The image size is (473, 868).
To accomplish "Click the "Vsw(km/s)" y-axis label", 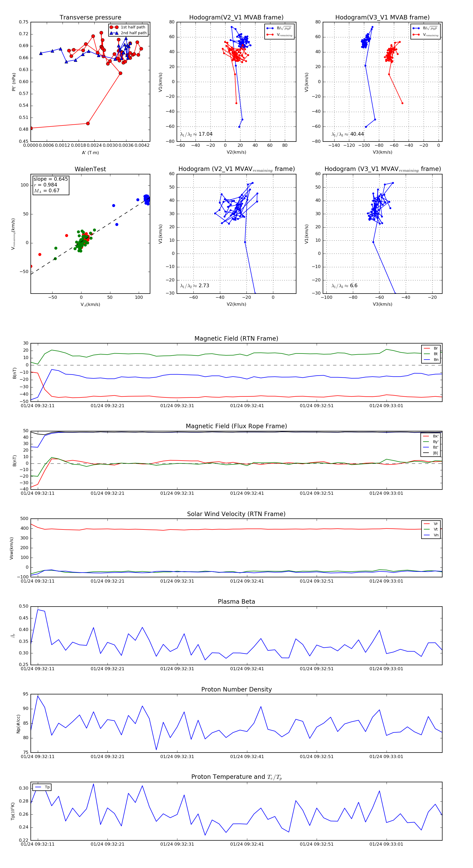I will tap(12, 548).
